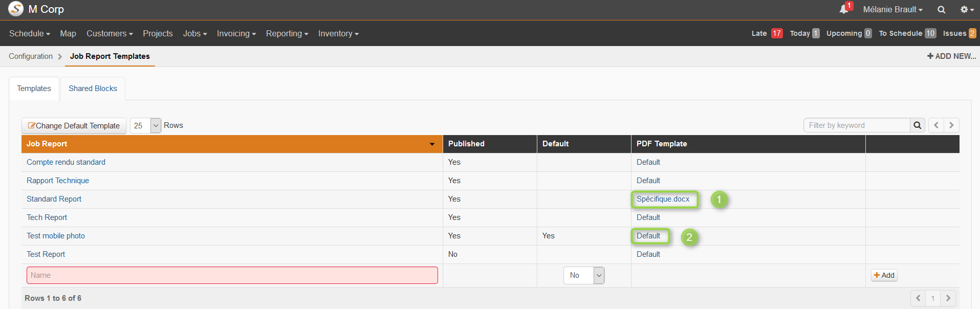980x309 pixels.
Task: Open the Schedule menu
Action: point(30,33)
